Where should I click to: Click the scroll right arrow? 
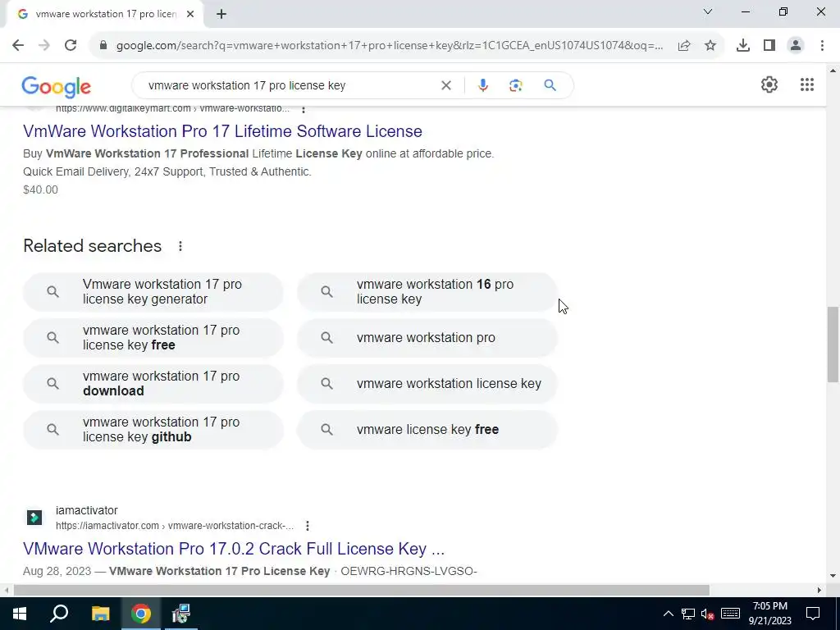[819, 591]
